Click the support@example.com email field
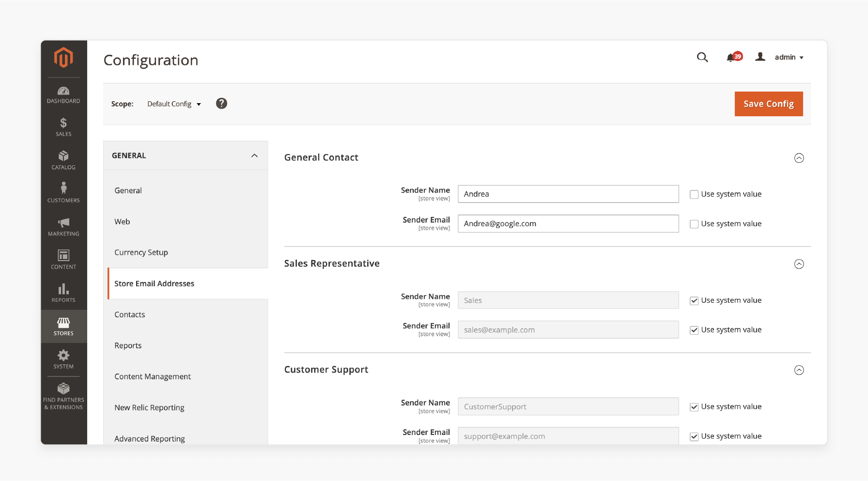The image size is (868, 481). tap(568, 435)
